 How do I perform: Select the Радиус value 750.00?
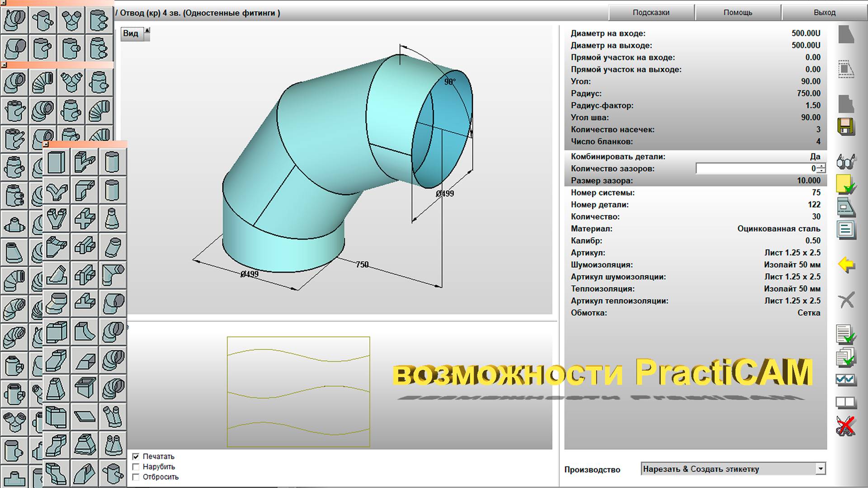pyautogui.click(x=808, y=94)
